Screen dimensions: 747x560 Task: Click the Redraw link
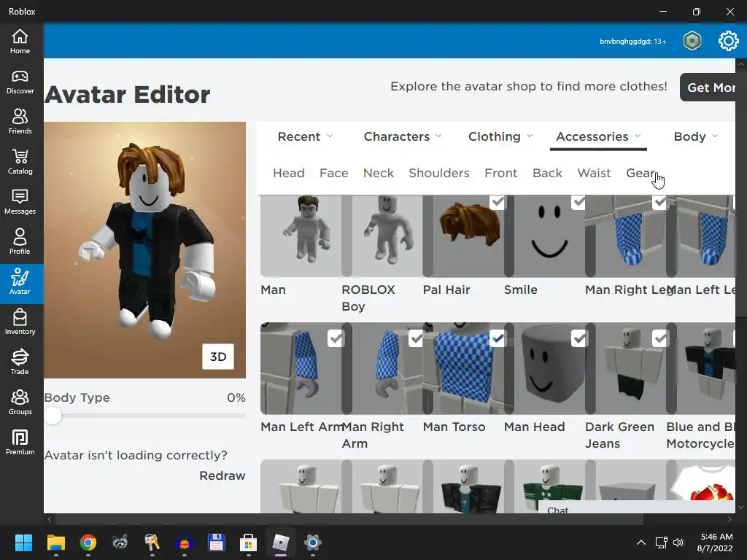[x=222, y=475]
